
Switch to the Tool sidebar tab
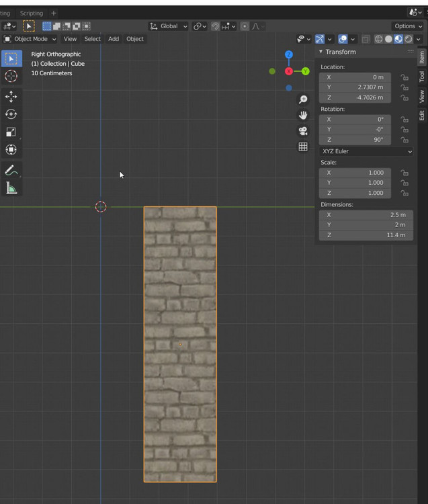click(421, 77)
